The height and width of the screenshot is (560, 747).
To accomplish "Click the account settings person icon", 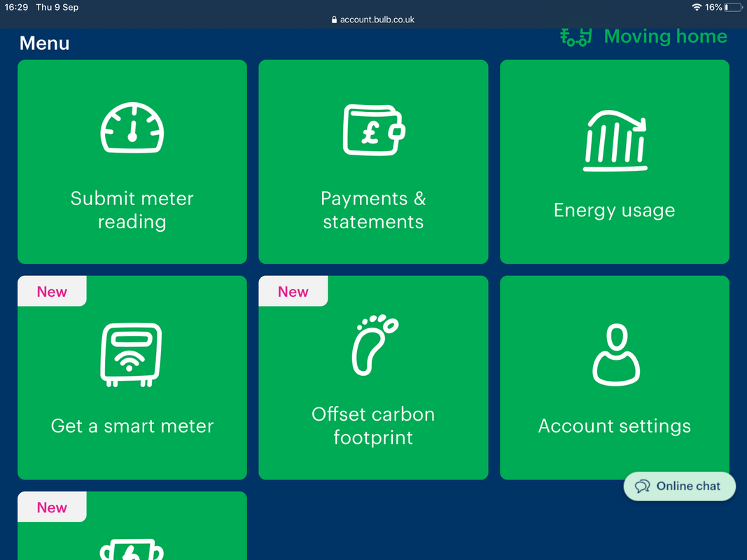I will tap(616, 354).
